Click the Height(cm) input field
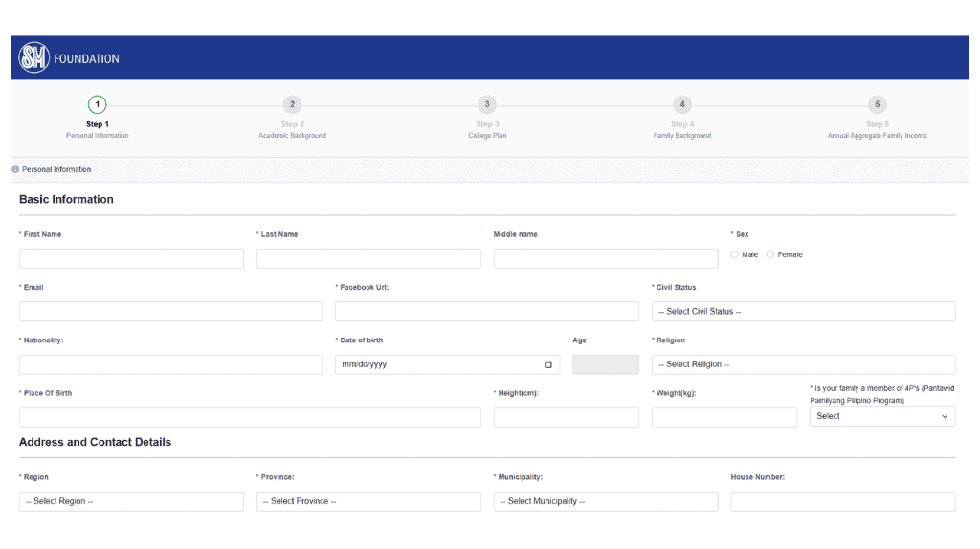The height and width of the screenshot is (549, 980). tap(566, 417)
